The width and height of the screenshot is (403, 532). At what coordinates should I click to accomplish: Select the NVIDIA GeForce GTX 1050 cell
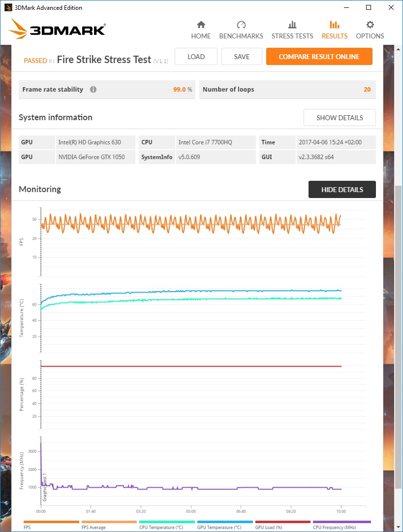[x=95, y=157]
